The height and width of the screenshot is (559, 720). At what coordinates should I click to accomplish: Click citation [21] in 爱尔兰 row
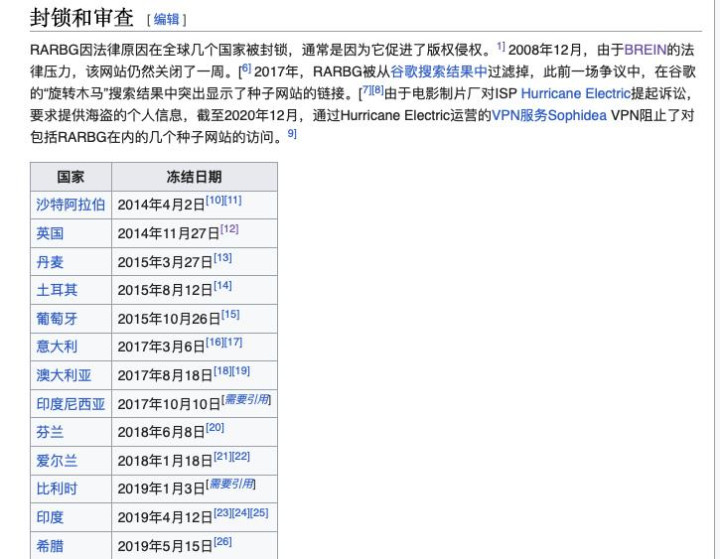(223, 456)
